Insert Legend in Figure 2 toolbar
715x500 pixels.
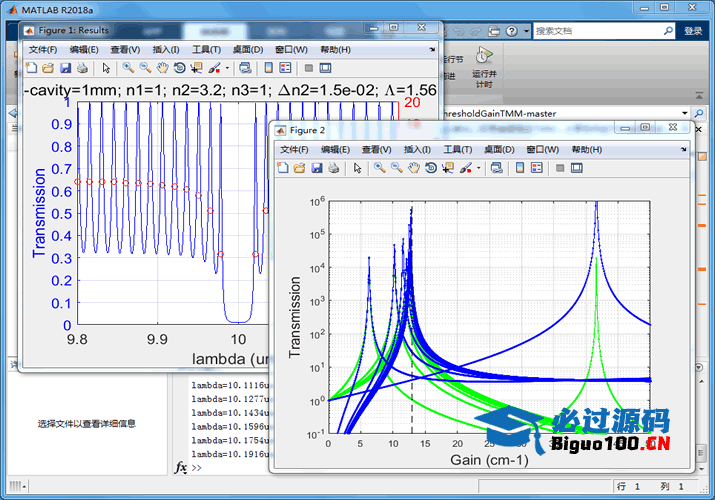(x=537, y=168)
